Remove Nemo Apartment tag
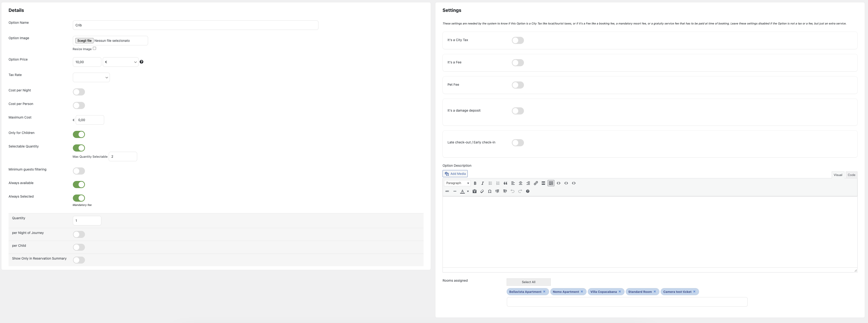868x323 pixels. pyautogui.click(x=582, y=292)
